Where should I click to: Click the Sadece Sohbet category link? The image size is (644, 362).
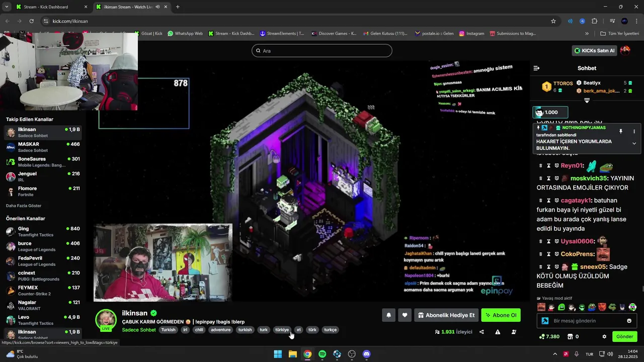click(x=139, y=330)
